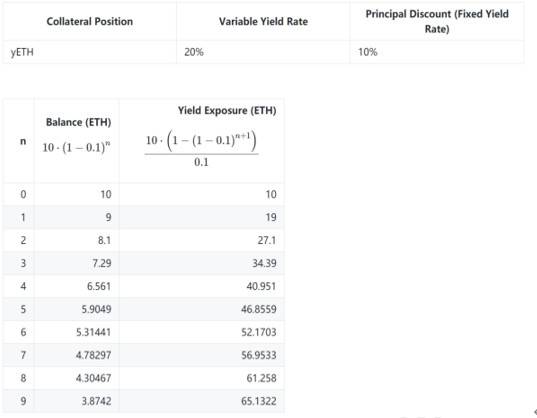Click the Principal Discount (Fixed Yield Rate) header
The height and width of the screenshot is (418, 537).
(437, 21)
